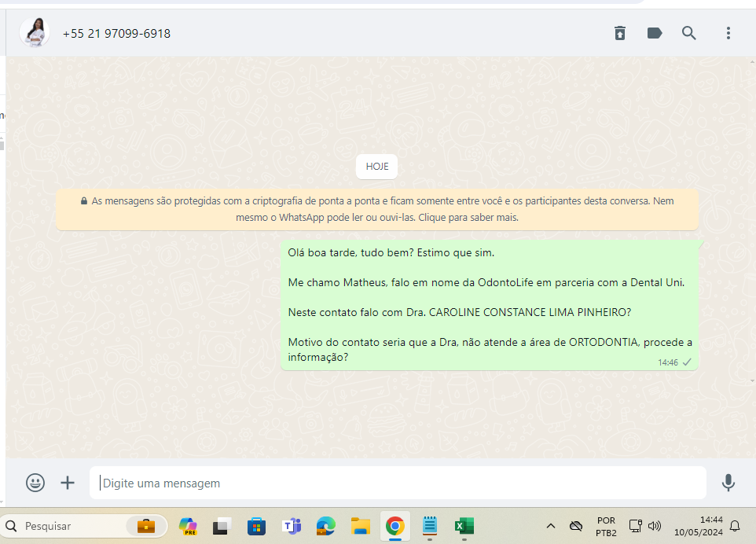Screen dimensions: 756x544
Task: Focus the 'Digite uma mensagem' input field
Action: coord(398,483)
